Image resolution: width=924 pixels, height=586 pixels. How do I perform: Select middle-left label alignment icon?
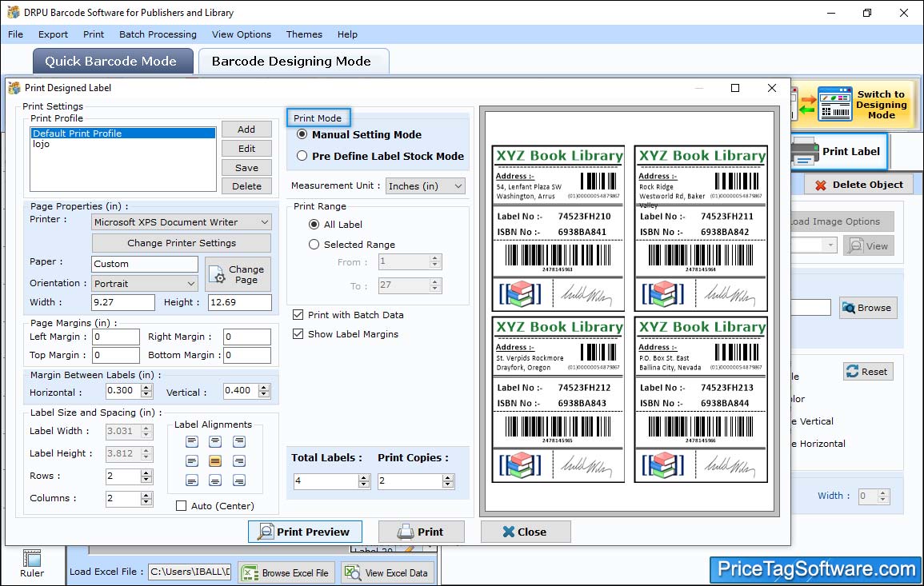(192, 461)
